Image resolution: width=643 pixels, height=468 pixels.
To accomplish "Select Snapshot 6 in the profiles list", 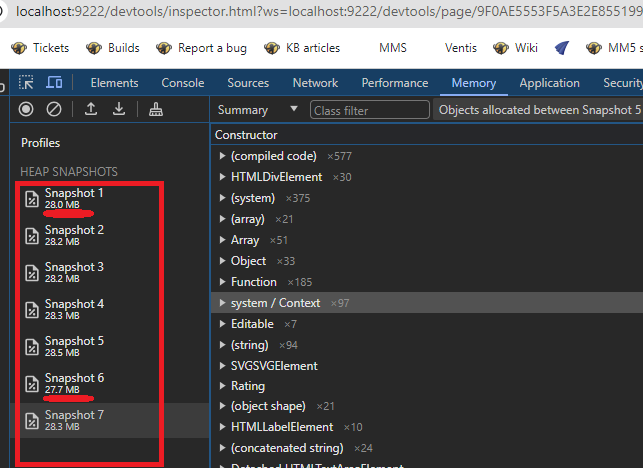I will pyautogui.click(x=74, y=382).
